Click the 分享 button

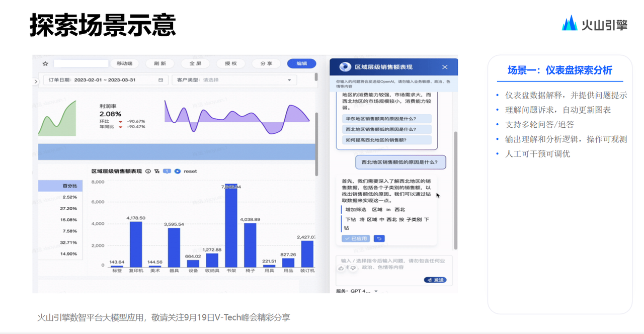(x=266, y=64)
